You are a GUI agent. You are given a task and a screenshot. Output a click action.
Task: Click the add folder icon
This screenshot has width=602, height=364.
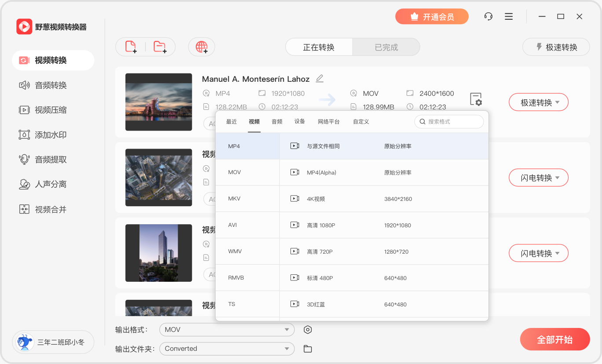[x=160, y=47]
